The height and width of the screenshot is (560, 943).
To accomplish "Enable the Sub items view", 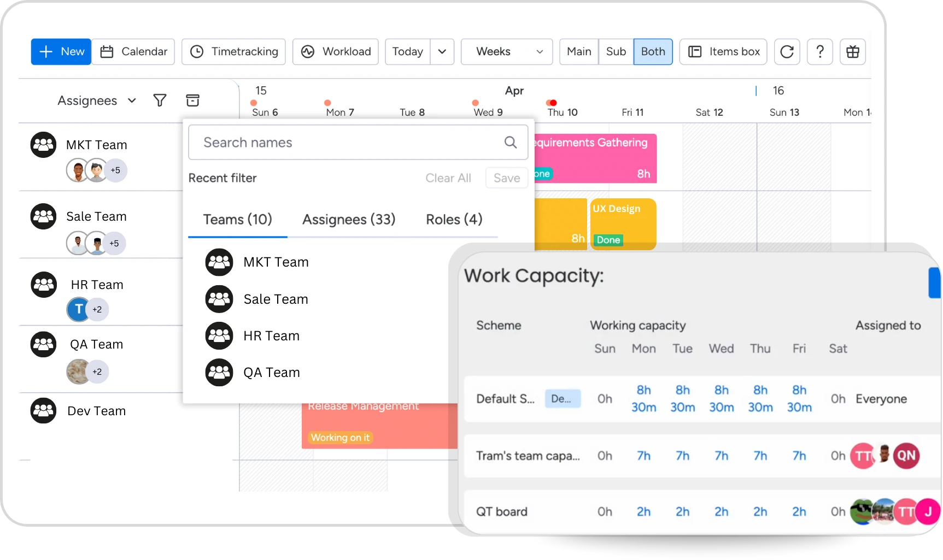I will [616, 51].
